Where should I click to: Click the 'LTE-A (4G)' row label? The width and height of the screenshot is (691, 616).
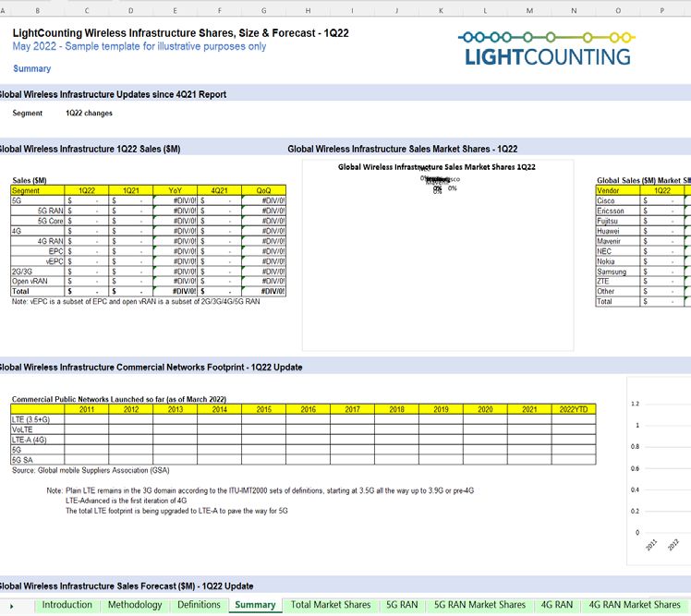click(x=38, y=440)
